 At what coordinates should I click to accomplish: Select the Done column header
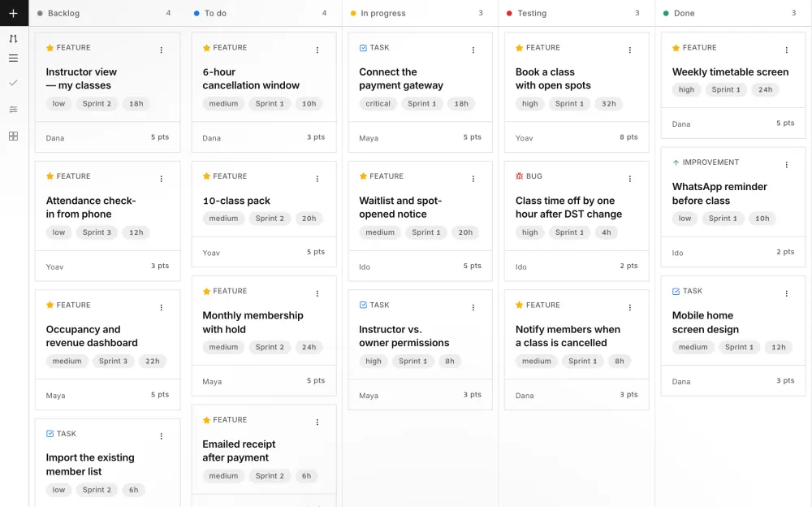point(684,13)
